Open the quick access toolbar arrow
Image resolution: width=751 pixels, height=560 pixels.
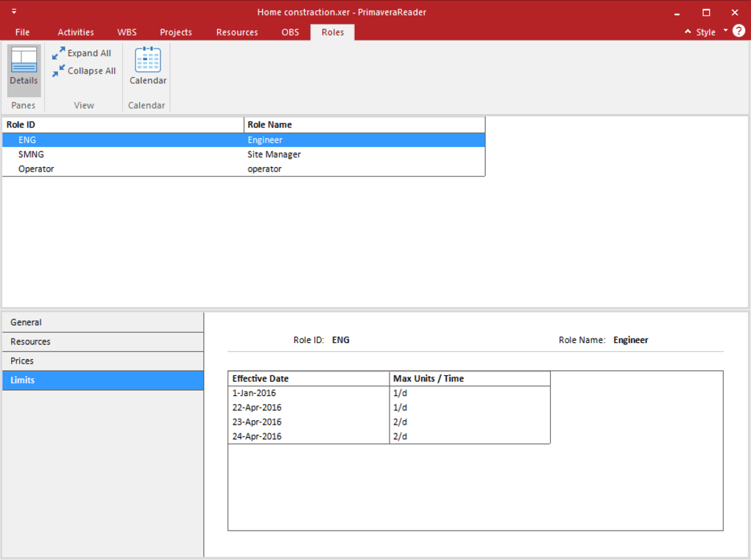[x=14, y=12]
